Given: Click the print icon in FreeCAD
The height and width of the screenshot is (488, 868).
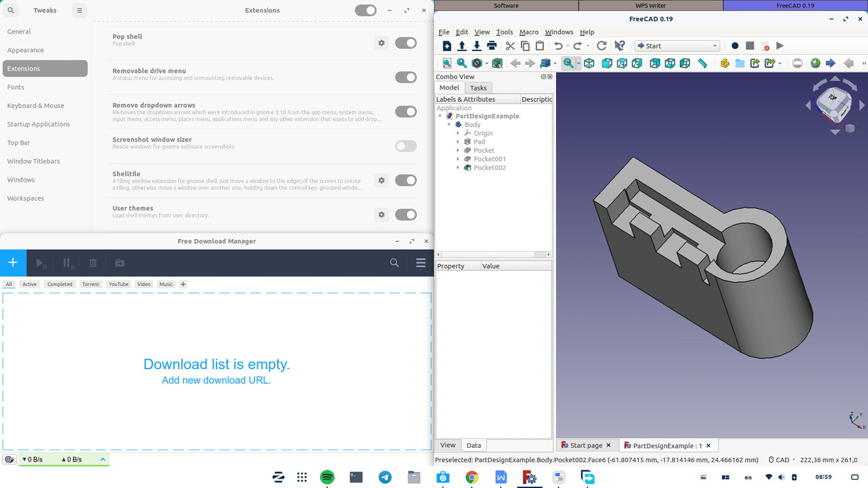Looking at the screenshot, I should click(492, 46).
